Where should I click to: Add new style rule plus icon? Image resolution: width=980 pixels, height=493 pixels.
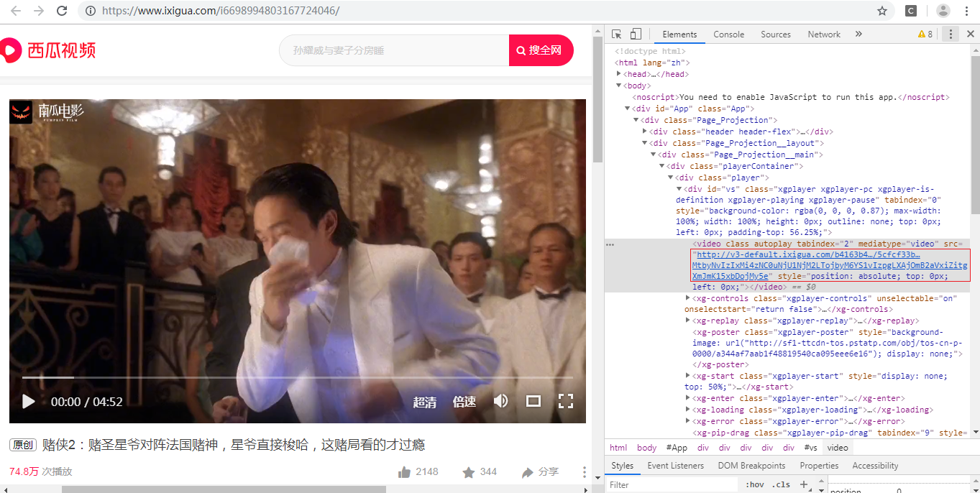[804, 484]
